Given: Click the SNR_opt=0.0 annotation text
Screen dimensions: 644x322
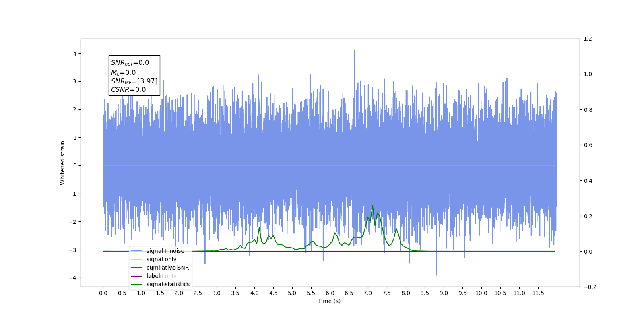Looking at the screenshot, I should click(x=130, y=63).
